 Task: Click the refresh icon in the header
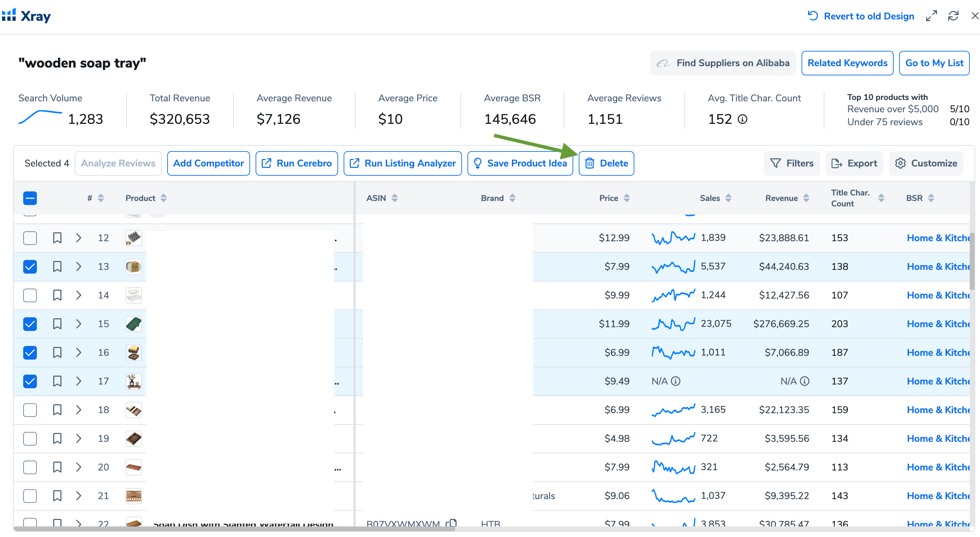[953, 16]
